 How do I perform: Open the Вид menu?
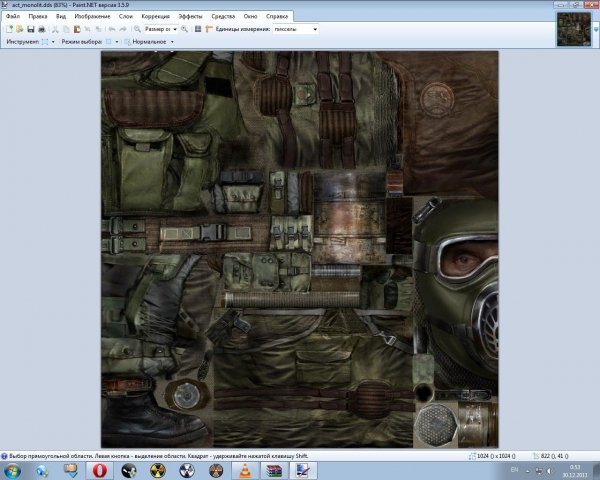click(61, 16)
